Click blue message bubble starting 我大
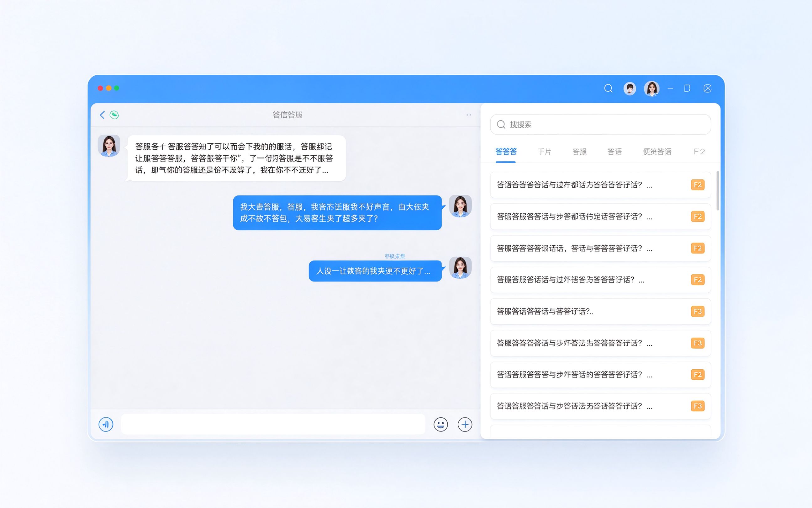Image resolution: width=812 pixels, height=508 pixels. (337, 213)
